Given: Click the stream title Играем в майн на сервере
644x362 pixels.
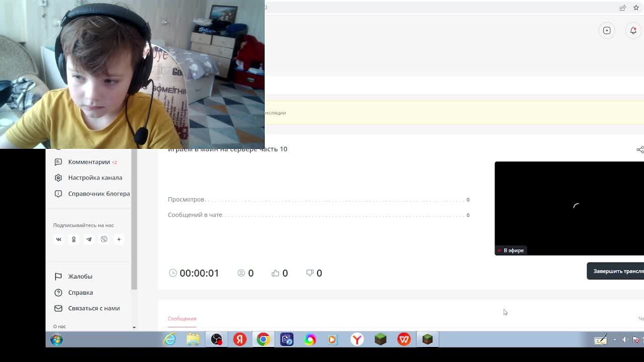Looking at the screenshot, I should [227, 149].
